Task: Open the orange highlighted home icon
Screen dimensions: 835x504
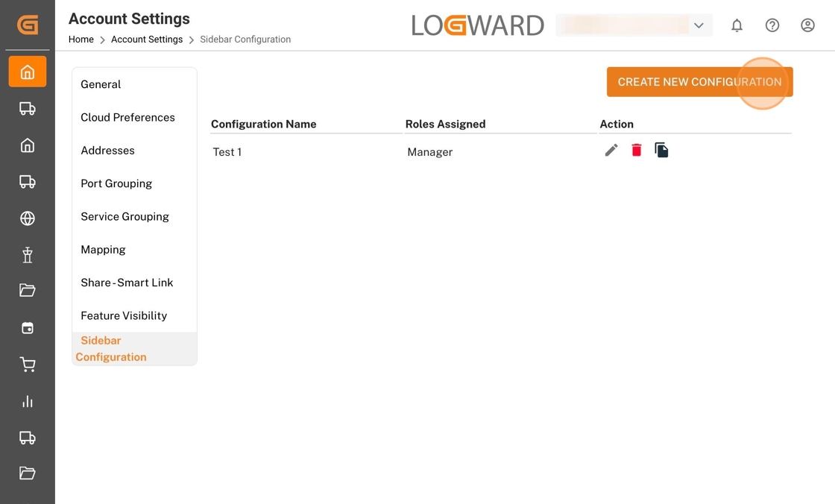Action: pos(27,72)
